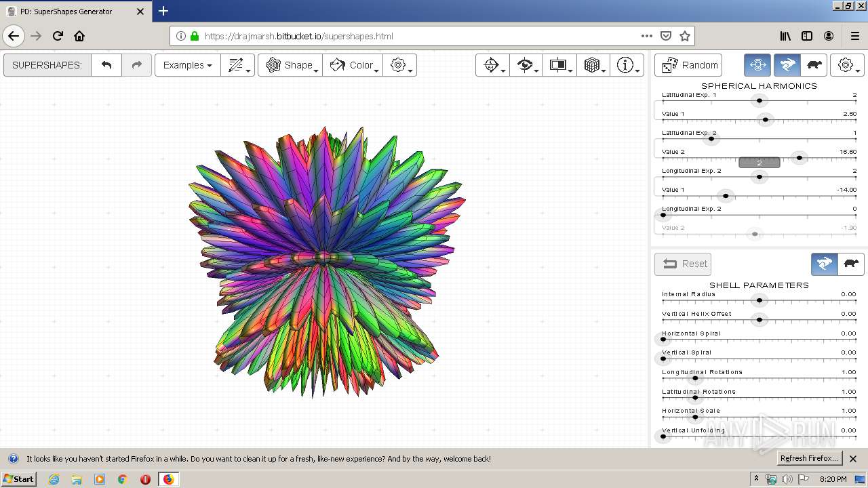Save page to Pocket

(666, 36)
